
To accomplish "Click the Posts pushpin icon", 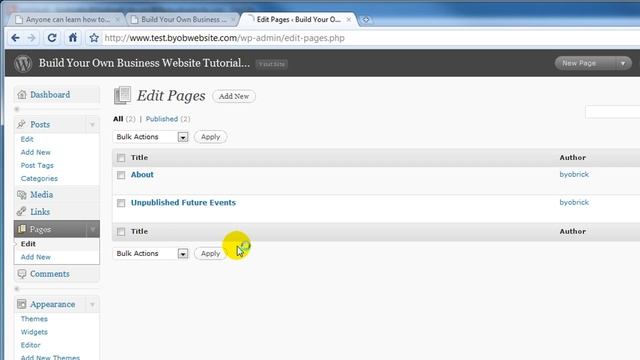I will (x=22, y=124).
